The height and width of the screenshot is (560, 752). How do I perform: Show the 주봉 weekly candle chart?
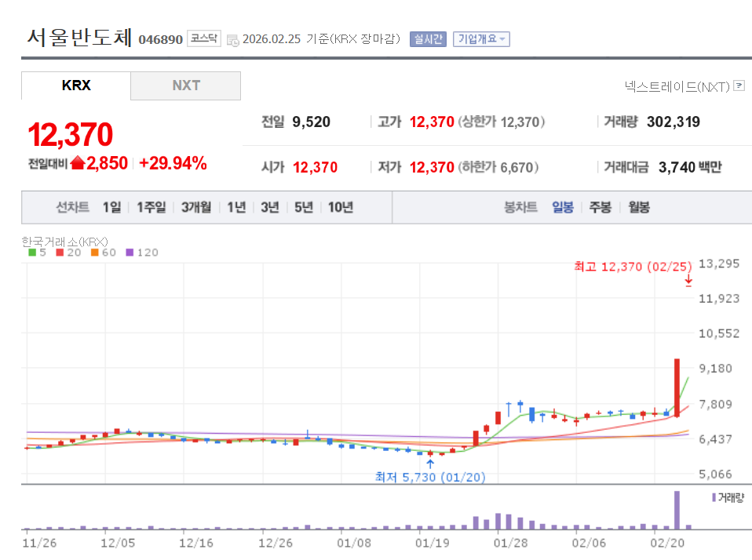pyautogui.click(x=600, y=207)
